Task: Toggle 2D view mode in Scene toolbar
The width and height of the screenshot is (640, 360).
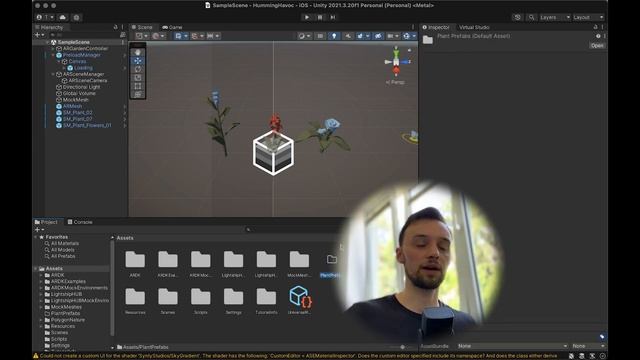Action: tap(320, 36)
